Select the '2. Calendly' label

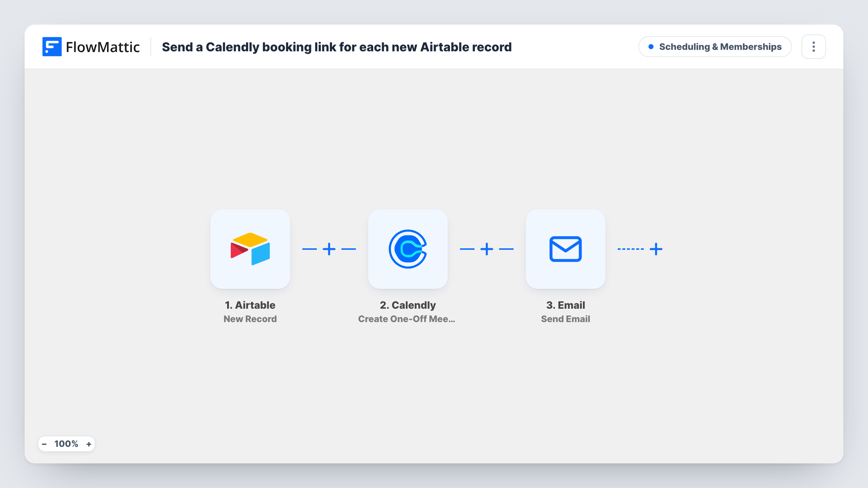[x=408, y=305]
